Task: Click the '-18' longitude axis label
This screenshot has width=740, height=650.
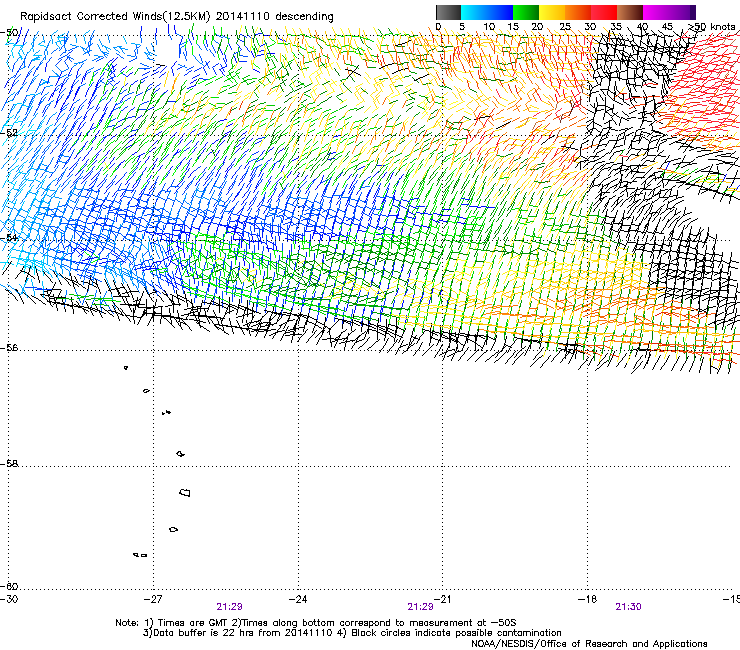Action: pyautogui.click(x=587, y=599)
